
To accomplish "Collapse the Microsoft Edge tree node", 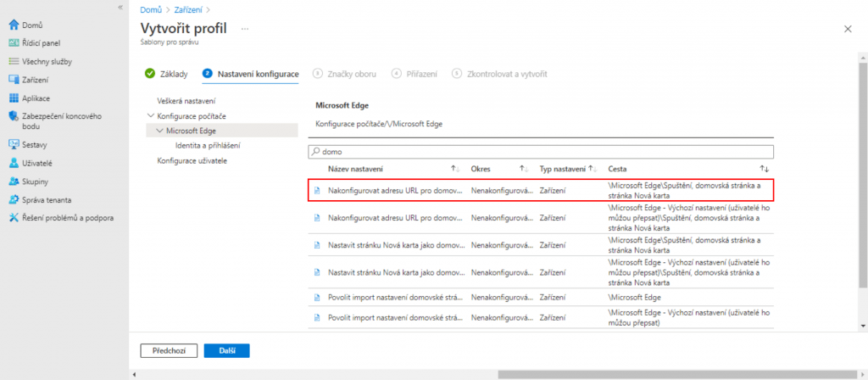I will point(160,131).
